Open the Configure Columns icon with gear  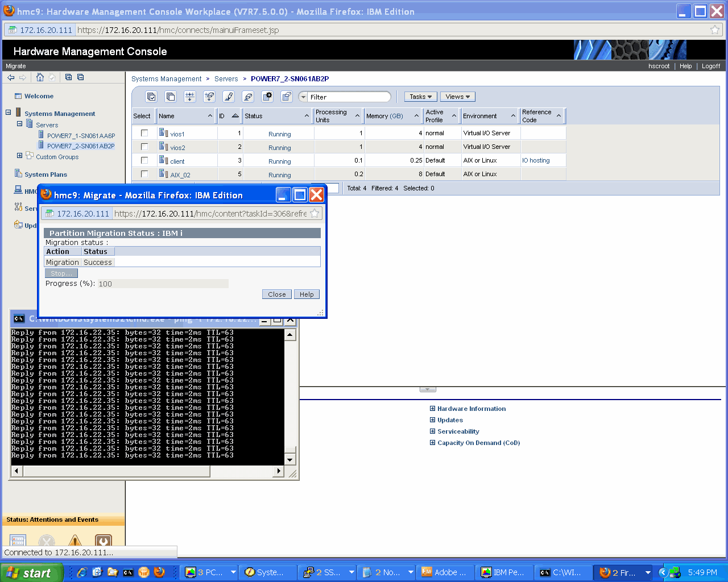click(x=267, y=97)
